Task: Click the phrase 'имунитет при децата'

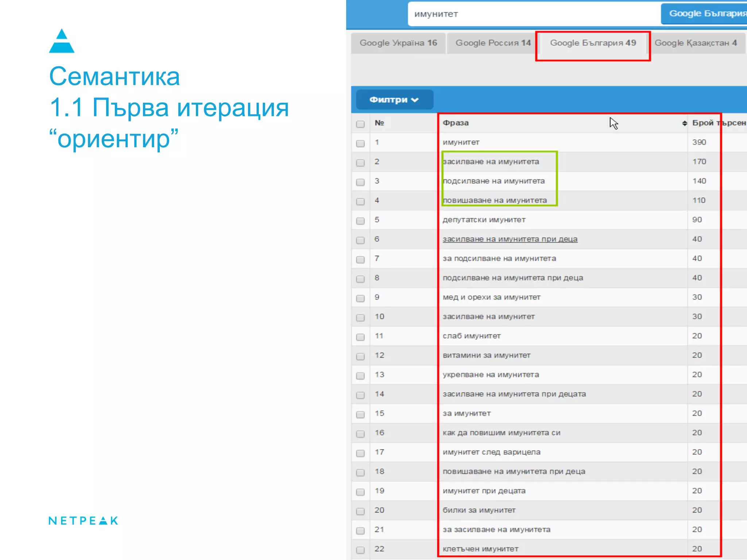Action: coord(484,491)
